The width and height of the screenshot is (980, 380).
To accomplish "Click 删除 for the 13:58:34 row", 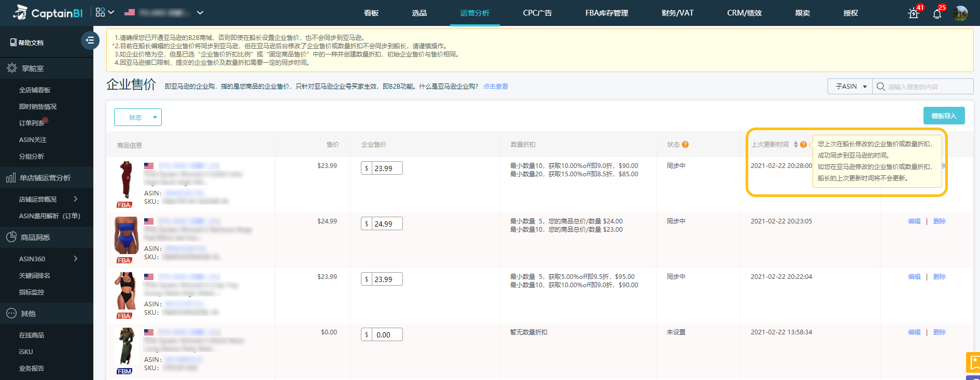I will point(939,332).
